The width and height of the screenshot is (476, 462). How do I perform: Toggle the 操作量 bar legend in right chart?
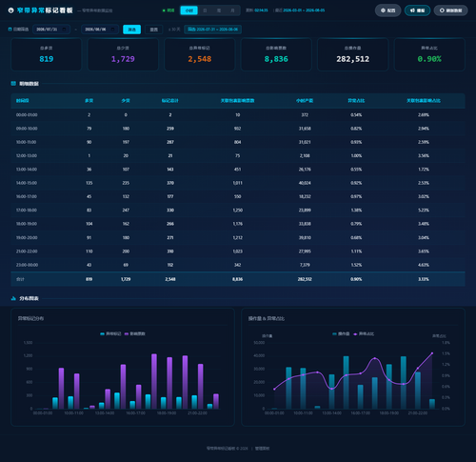(341, 333)
